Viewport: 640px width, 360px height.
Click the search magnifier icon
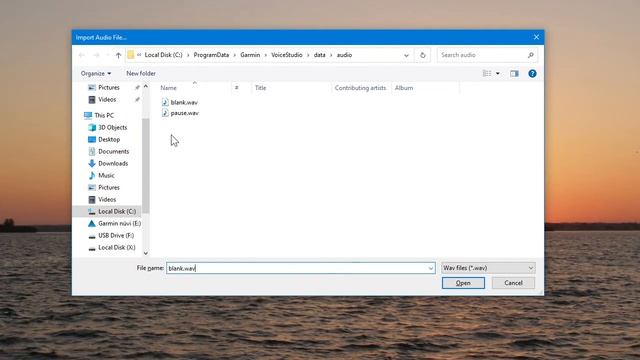[x=530, y=55]
